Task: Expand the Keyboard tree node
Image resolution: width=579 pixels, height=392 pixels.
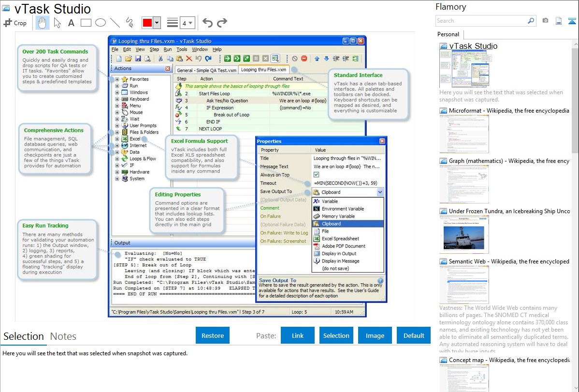Action: point(117,99)
